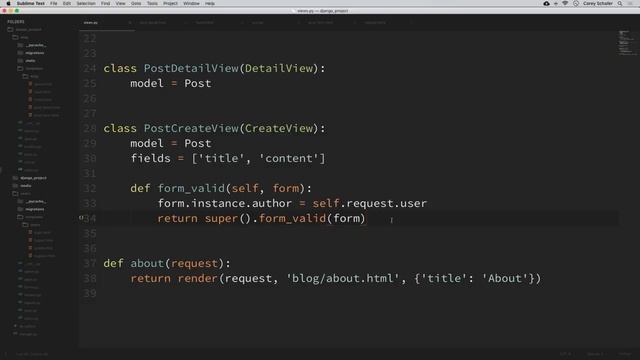The image size is (640, 360).
Task: Open the Apple menu
Action: pos(8,3)
